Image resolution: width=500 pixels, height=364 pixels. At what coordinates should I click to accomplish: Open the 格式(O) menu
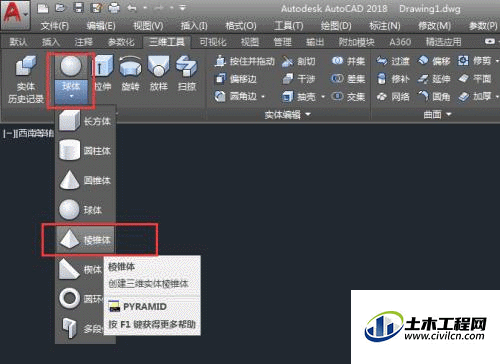point(241,26)
